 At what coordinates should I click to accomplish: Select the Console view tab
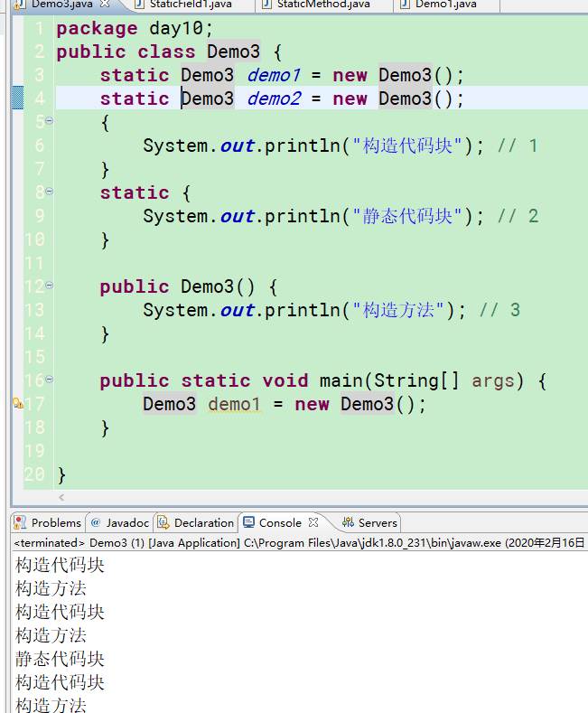pos(280,523)
